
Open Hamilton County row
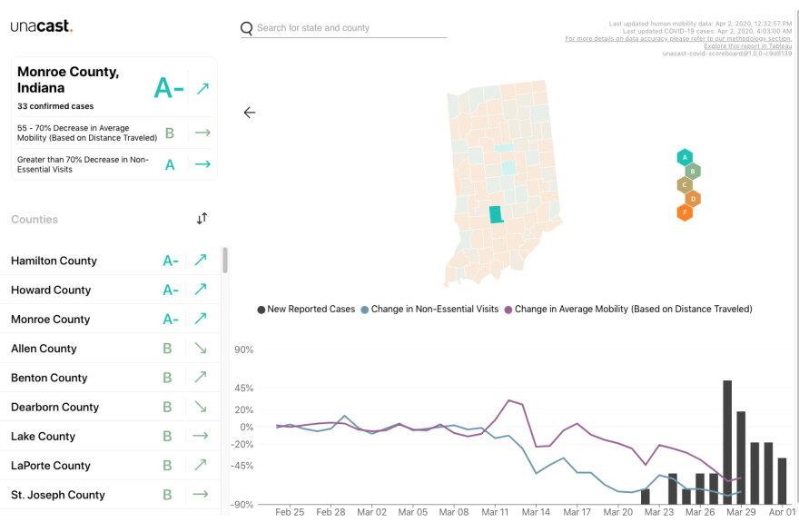tap(110, 261)
